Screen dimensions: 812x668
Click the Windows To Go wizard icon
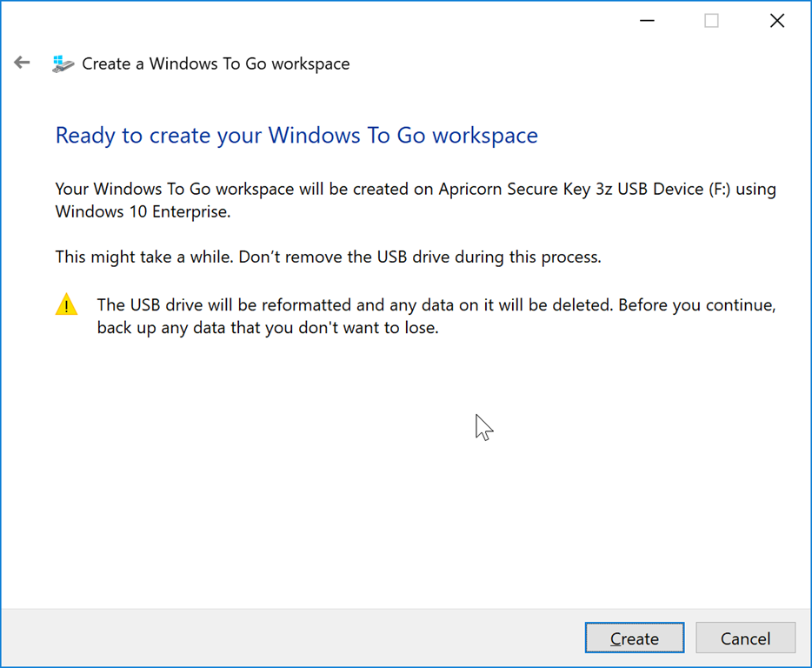coord(63,63)
